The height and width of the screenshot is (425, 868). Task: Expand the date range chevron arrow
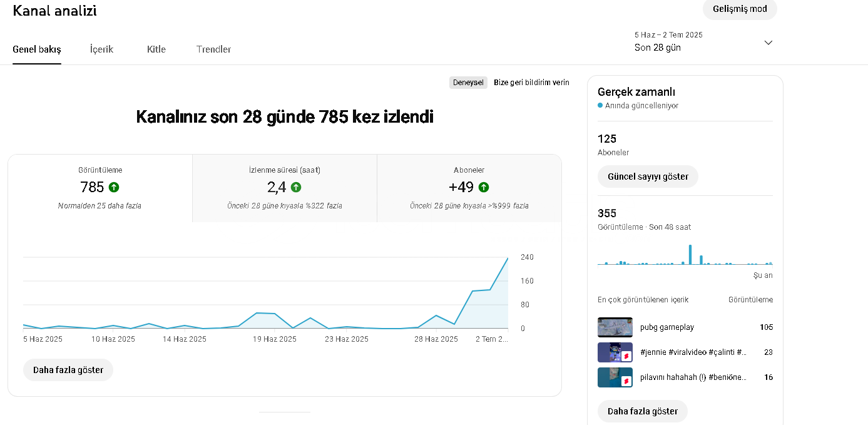768,43
